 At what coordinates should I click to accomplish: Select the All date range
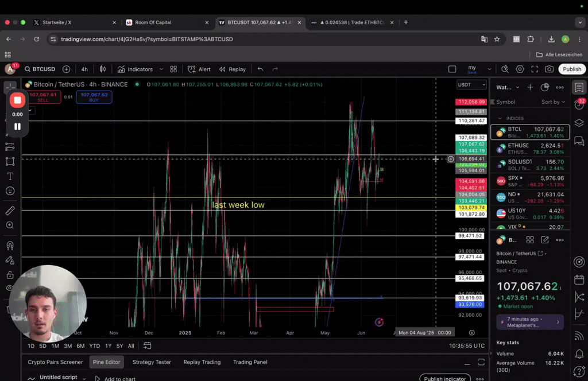131,346
